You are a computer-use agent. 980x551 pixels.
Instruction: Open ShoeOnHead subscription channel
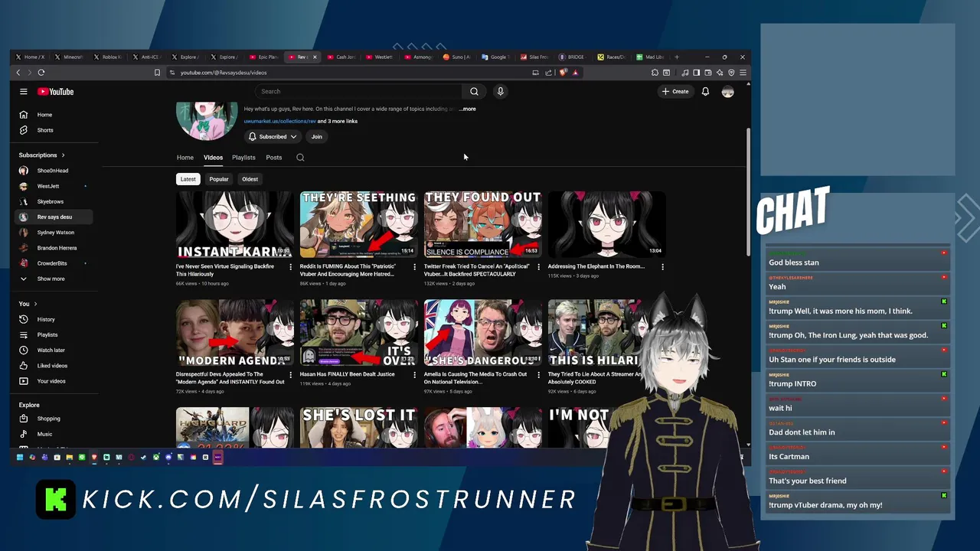[54, 171]
